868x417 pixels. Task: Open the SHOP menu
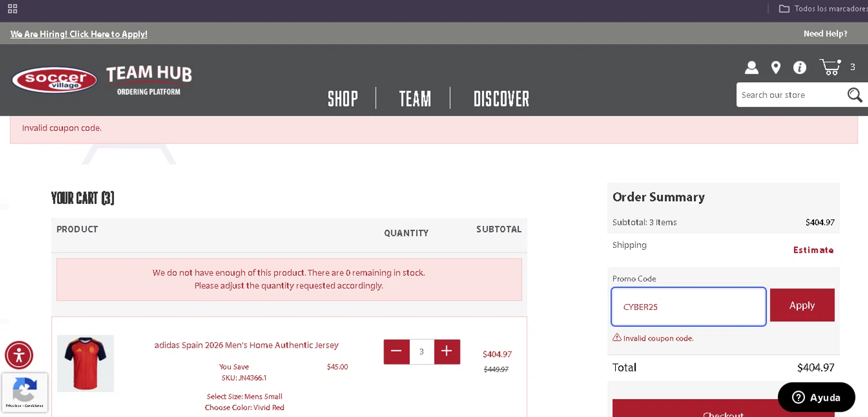tap(343, 99)
